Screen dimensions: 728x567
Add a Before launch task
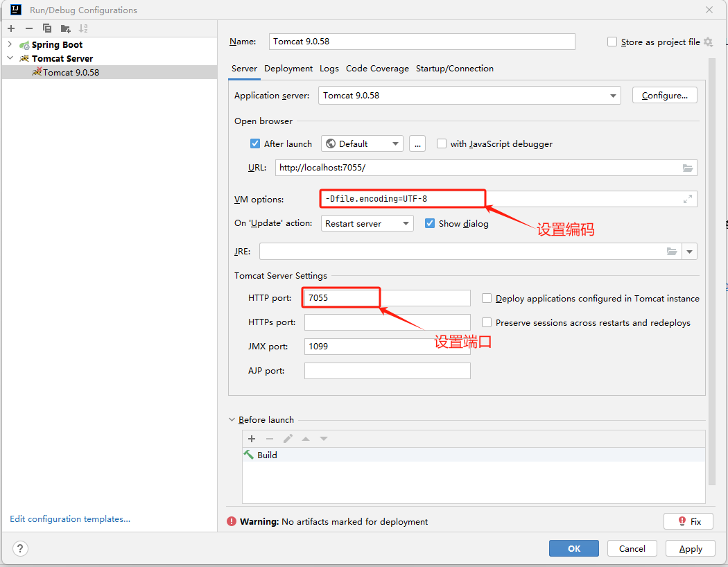(252, 439)
